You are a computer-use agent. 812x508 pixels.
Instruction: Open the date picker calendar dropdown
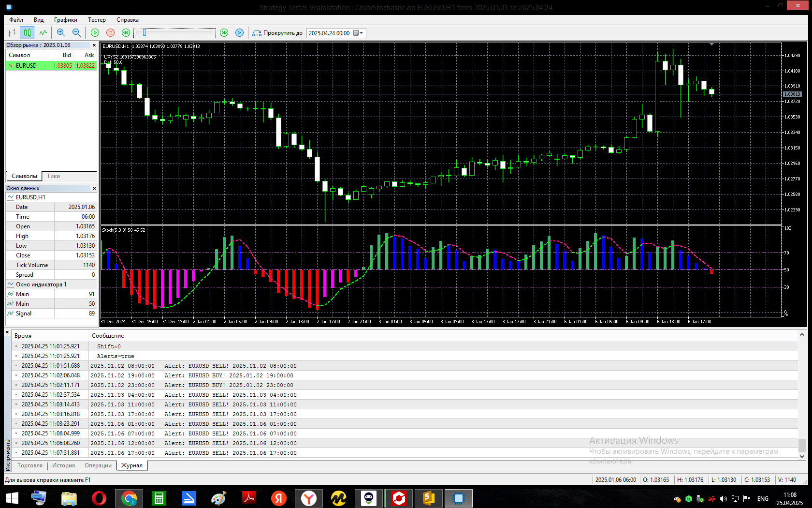click(x=358, y=33)
